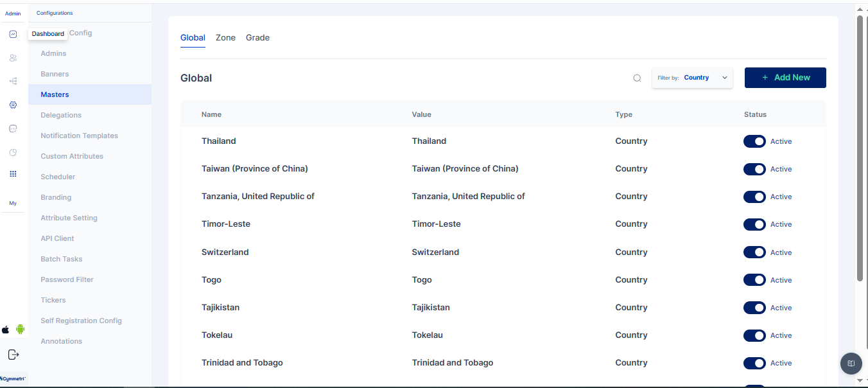Screen dimensions: 868x388
Task: Open the chat bubble icon in sidebar
Action: point(13,128)
